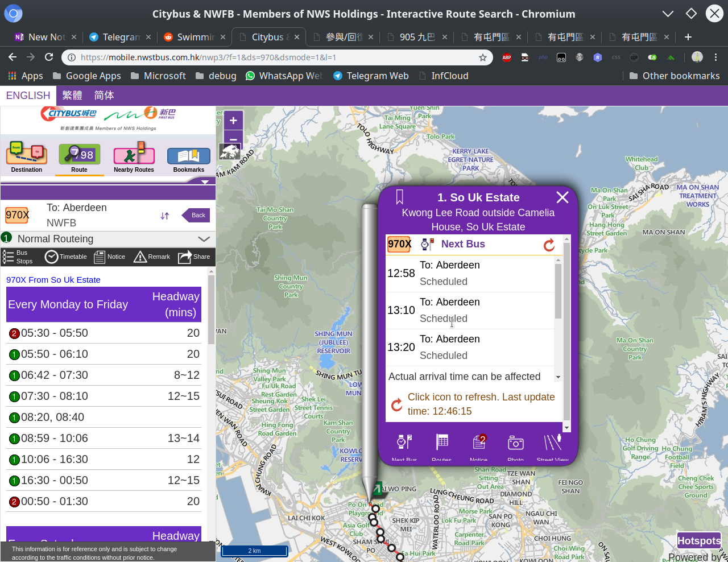The width and height of the screenshot is (728, 562).
Task: Refresh Next Bus arrival times
Action: (x=549, y=245)
